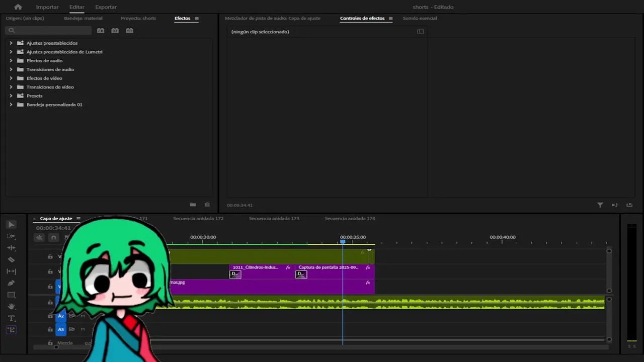
Task: Open the Efectos panel menu
Action: point(197,19)
